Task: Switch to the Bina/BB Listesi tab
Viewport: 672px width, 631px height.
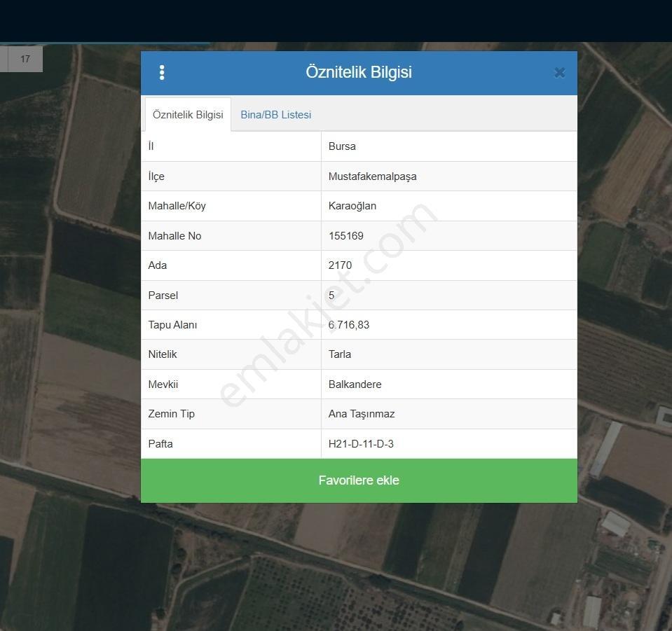Action: 275,115
